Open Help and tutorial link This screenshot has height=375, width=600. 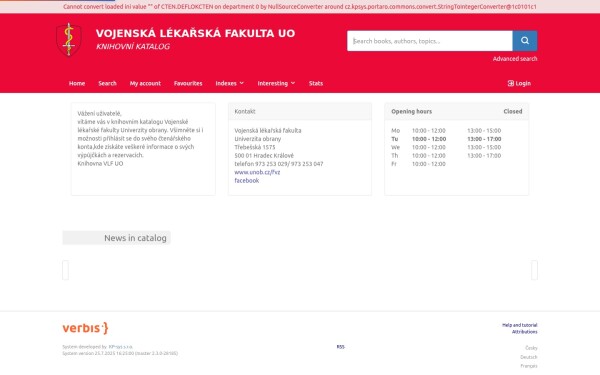(x=520, y=325)
